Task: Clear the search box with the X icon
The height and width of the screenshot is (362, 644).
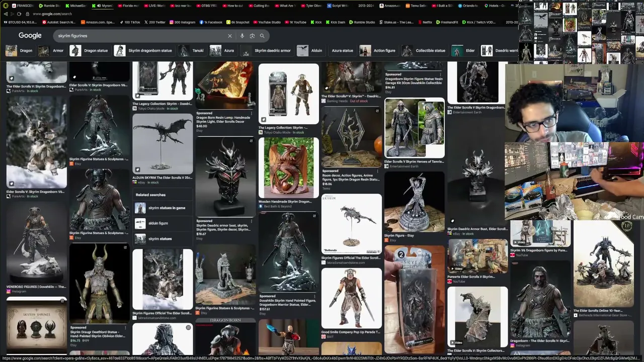Action: (x=230, y=36)
